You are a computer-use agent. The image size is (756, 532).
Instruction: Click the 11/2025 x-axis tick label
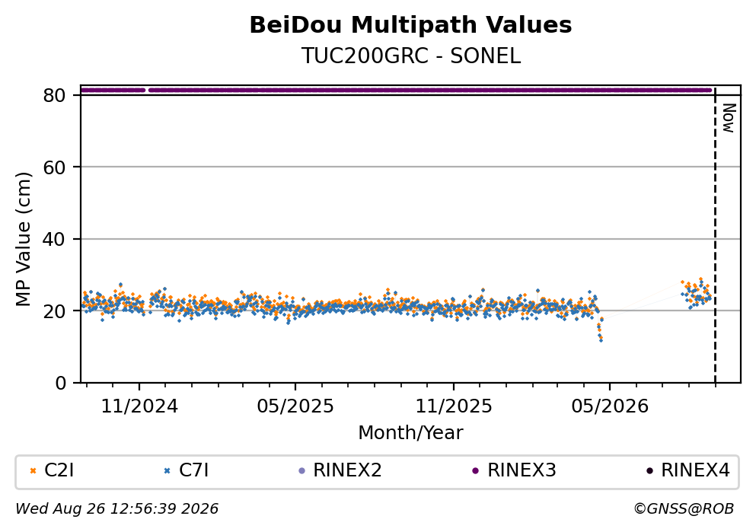pyautogui.click(x=454, y=406)
